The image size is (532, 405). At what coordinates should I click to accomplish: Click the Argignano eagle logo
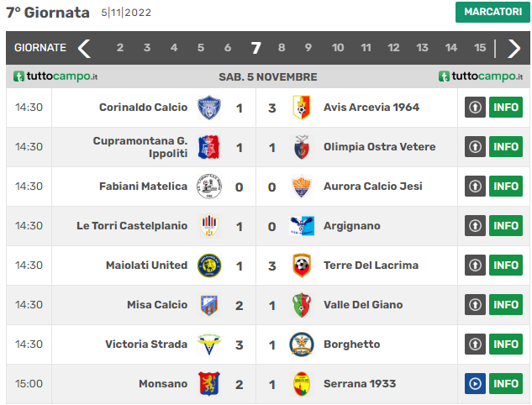pyautogui.click(x=302, y=226)
